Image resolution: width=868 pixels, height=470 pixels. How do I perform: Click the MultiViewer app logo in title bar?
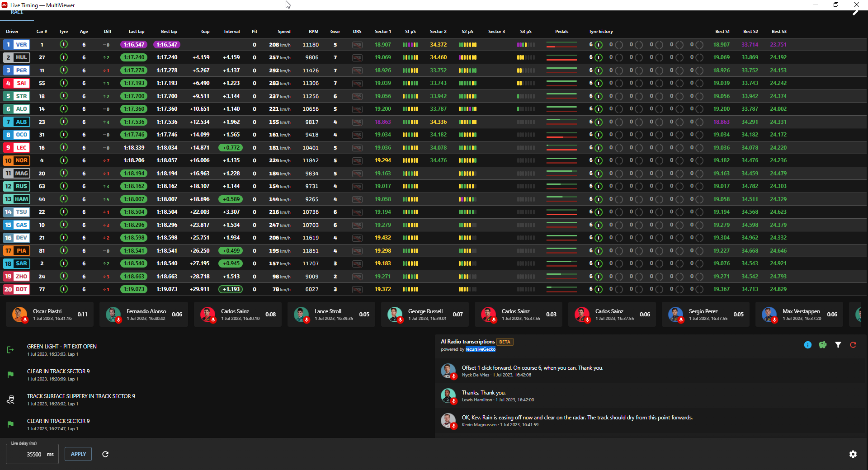click(x=5, y=5)
